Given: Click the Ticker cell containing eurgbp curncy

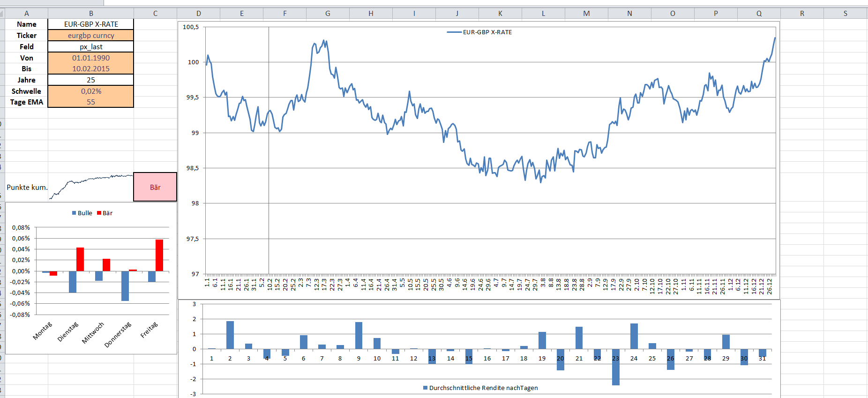Looking at the screenshot, I should point(91,36).
